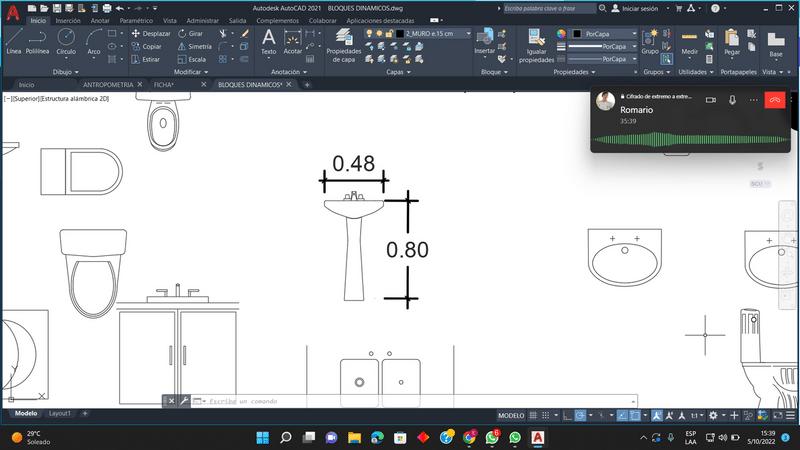The image size is (800, 450).
Task: Select the Acotar dimension tool
Action: (293, 42)
